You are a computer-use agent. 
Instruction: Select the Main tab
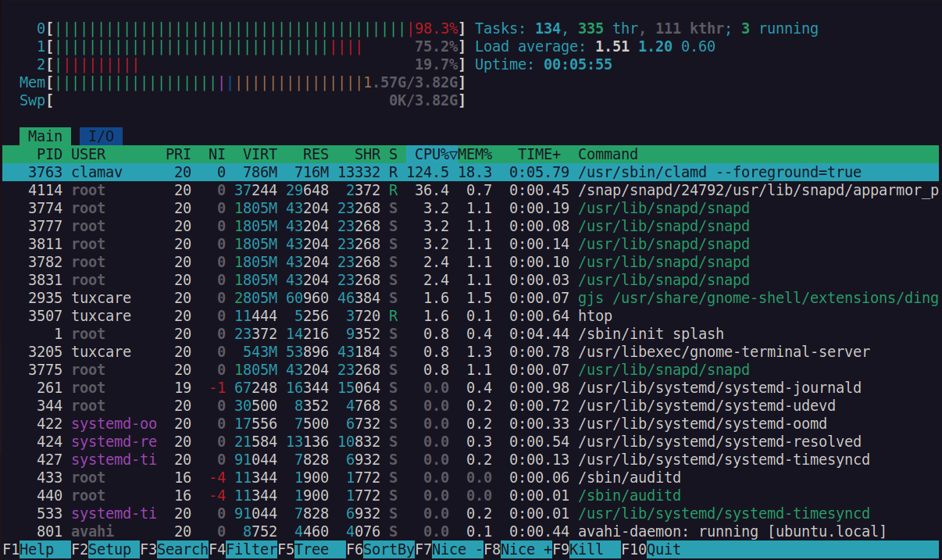tap(44, 136)
